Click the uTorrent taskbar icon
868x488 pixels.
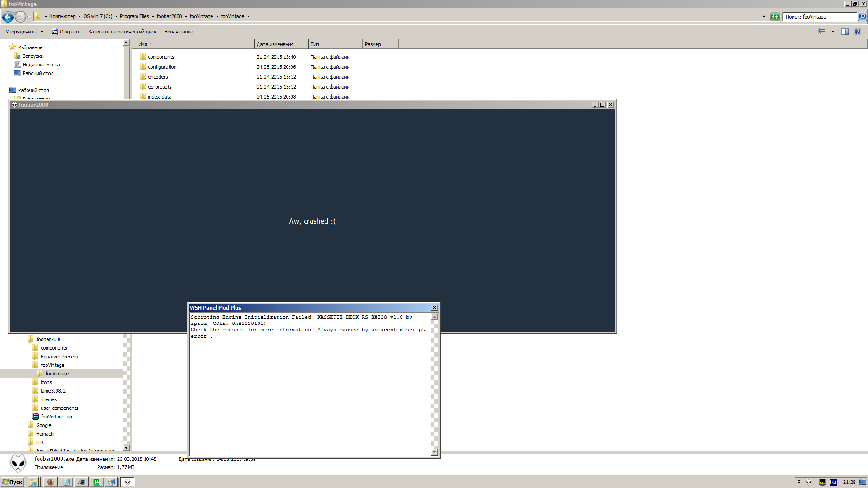[x=96, y=482]
